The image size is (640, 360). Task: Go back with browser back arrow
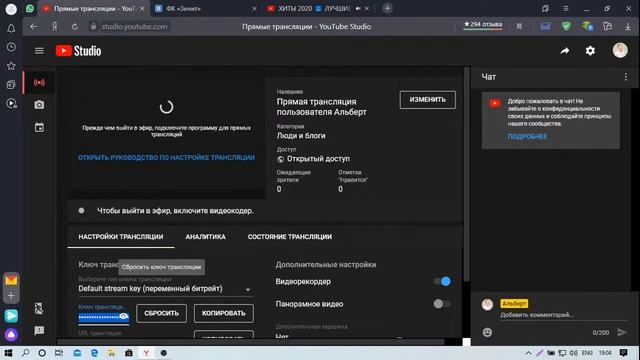click(x=33, y=27)
